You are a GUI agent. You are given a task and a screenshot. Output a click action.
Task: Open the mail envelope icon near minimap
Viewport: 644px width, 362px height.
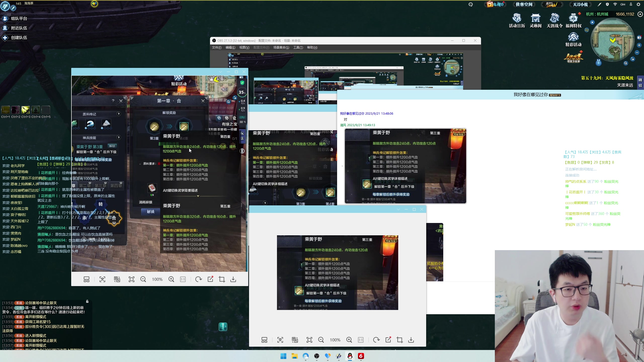[587, 30]
